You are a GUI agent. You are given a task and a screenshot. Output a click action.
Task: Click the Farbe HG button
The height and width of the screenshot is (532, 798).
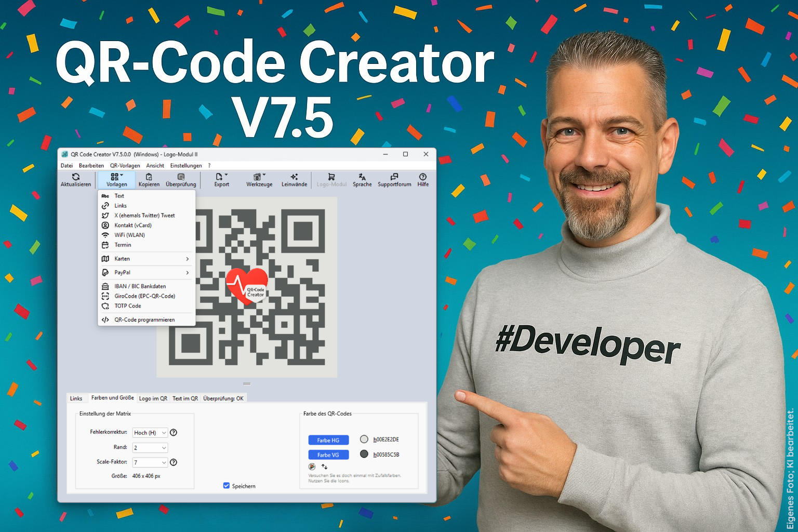328,440
